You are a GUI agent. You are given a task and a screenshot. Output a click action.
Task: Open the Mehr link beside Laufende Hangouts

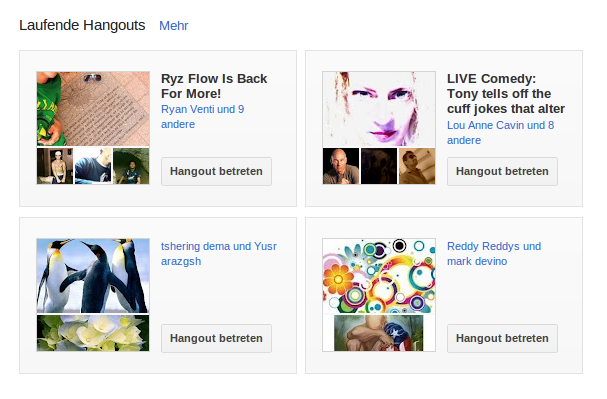click(x=173, y=26)
